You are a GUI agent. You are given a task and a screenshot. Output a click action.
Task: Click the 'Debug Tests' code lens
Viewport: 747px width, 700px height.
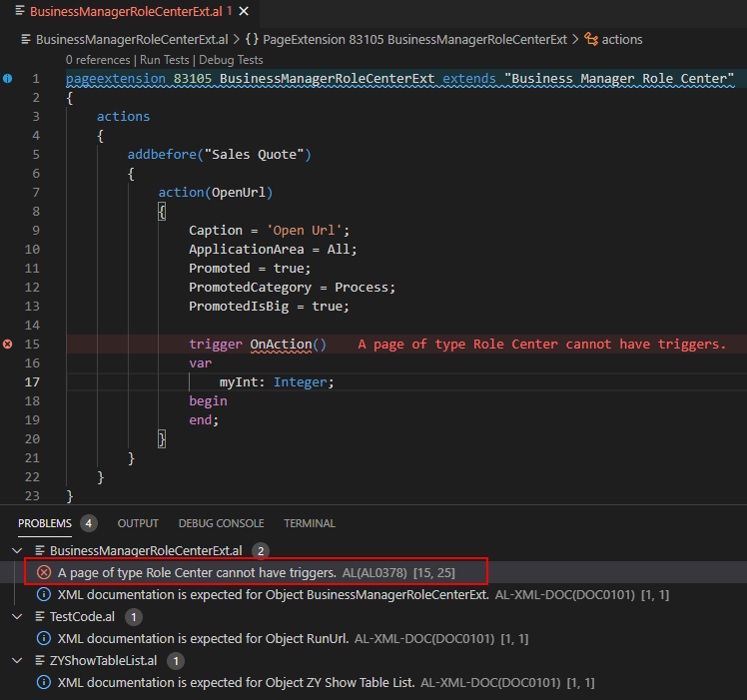coord(231,60)
